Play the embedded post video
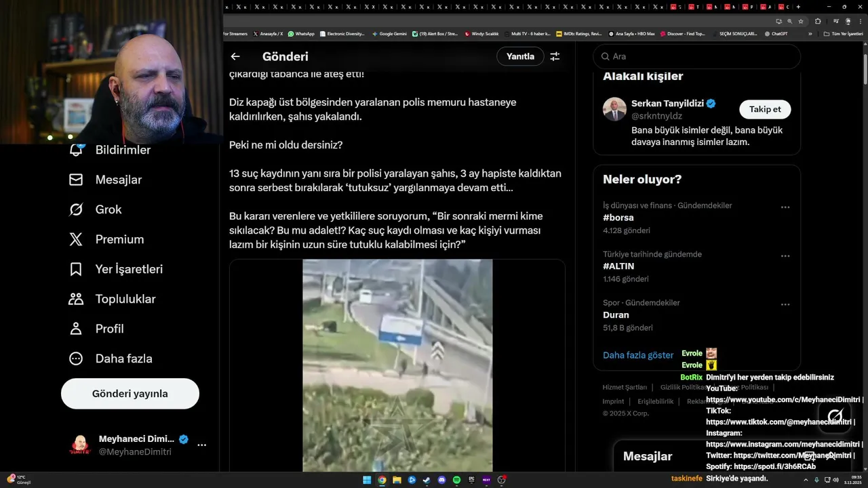This screenshot has width=868, height=488. [x=397, y=365]
